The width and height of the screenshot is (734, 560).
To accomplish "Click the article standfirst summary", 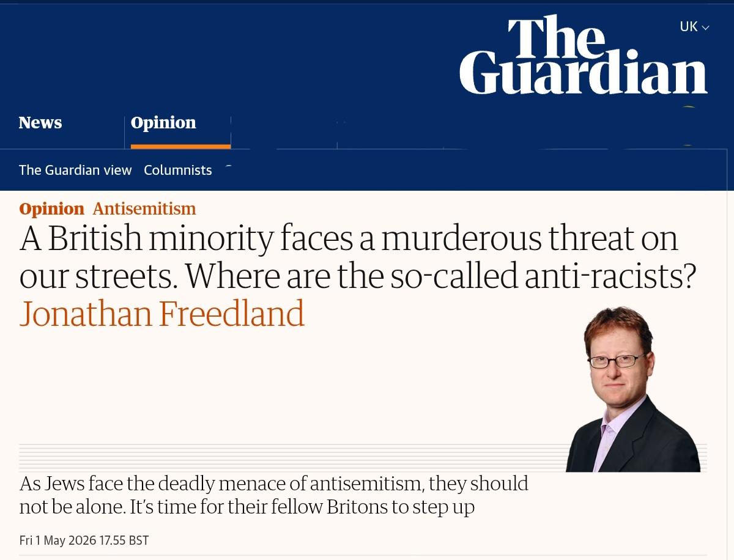I will click(x=274, y=495).
